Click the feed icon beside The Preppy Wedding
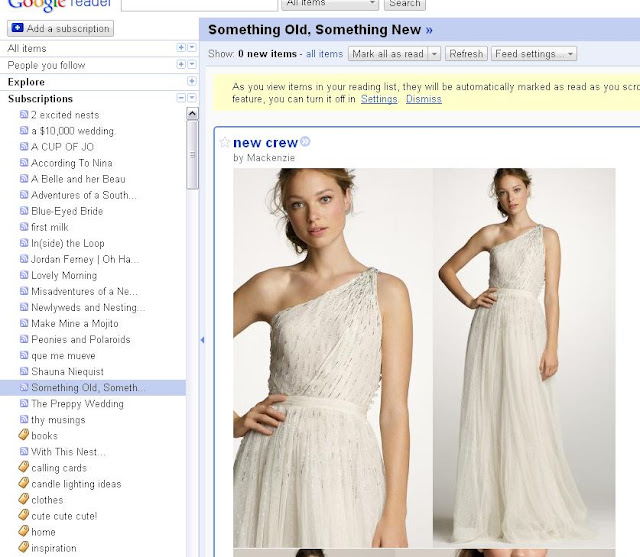 24,404
